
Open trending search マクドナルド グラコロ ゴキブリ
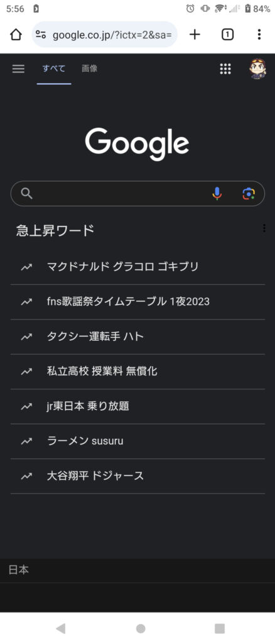pyautogui.click(x=137, y=267)
